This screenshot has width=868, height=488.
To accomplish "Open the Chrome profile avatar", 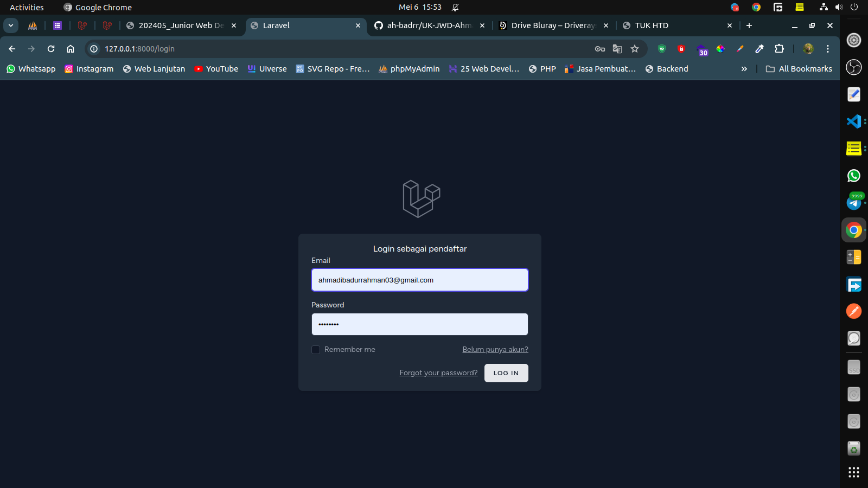I will [808, 49].
